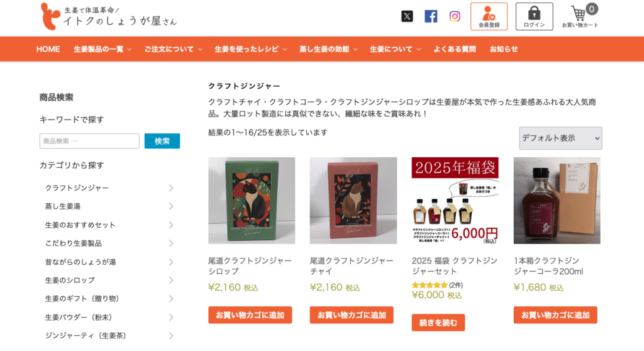Open よくある質問 menu item
Image resolution: width=644 pixels, height=351 pixels.
click(x=455, y=49)
